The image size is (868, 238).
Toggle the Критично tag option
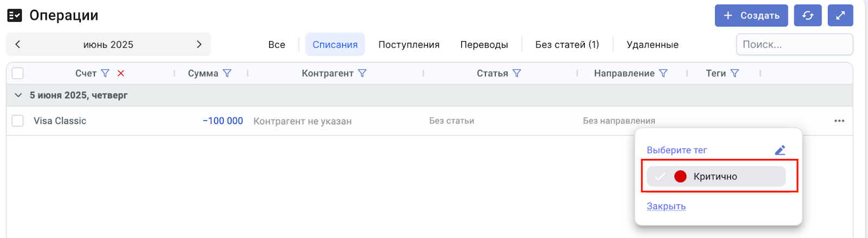point(716,176)
